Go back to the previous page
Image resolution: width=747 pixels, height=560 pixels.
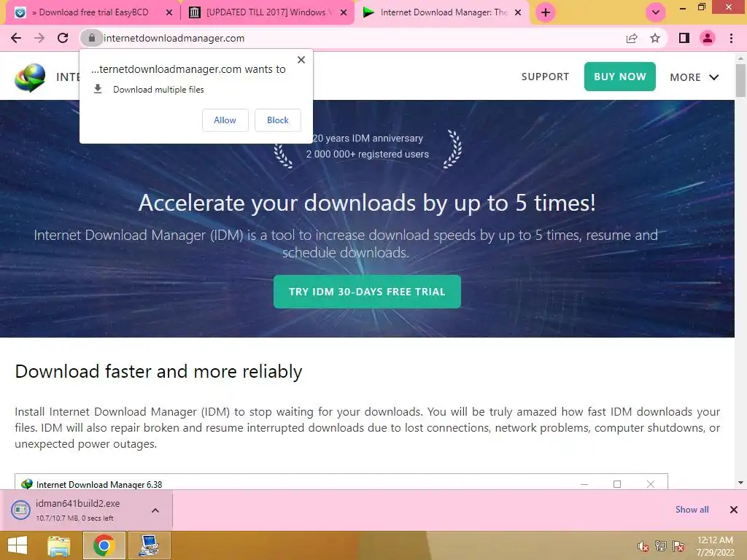tap(16, 38)
